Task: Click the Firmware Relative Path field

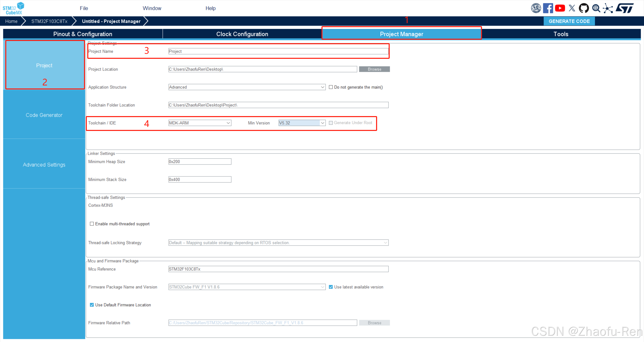Action: click(263, 323)
